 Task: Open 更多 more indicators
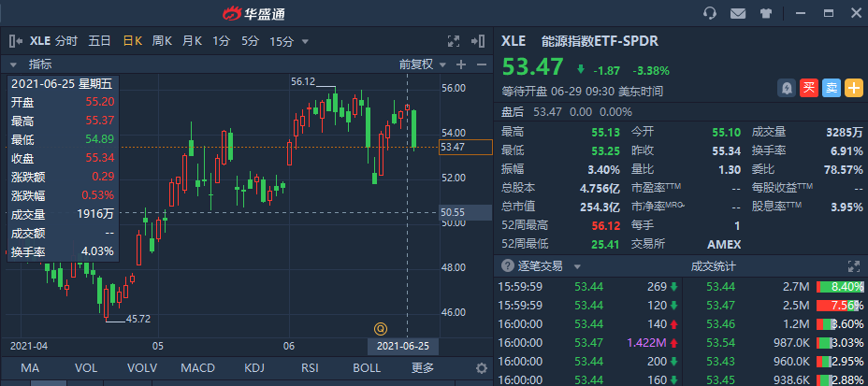(x=423, y=368)
